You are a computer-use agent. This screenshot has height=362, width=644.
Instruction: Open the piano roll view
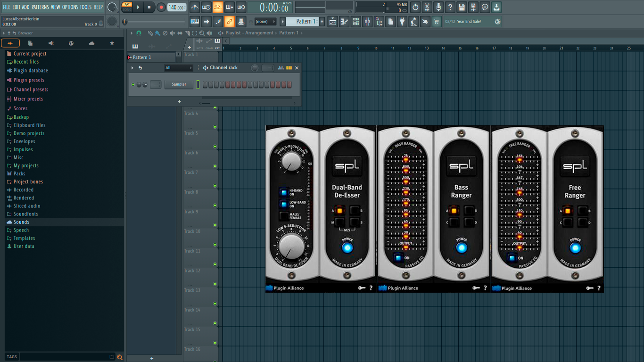(x=344, y=22)
